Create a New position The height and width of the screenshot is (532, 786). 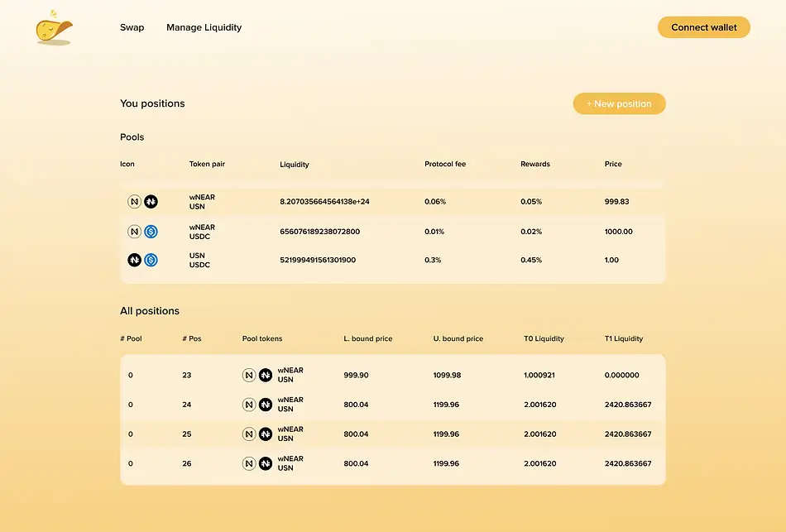619,104
